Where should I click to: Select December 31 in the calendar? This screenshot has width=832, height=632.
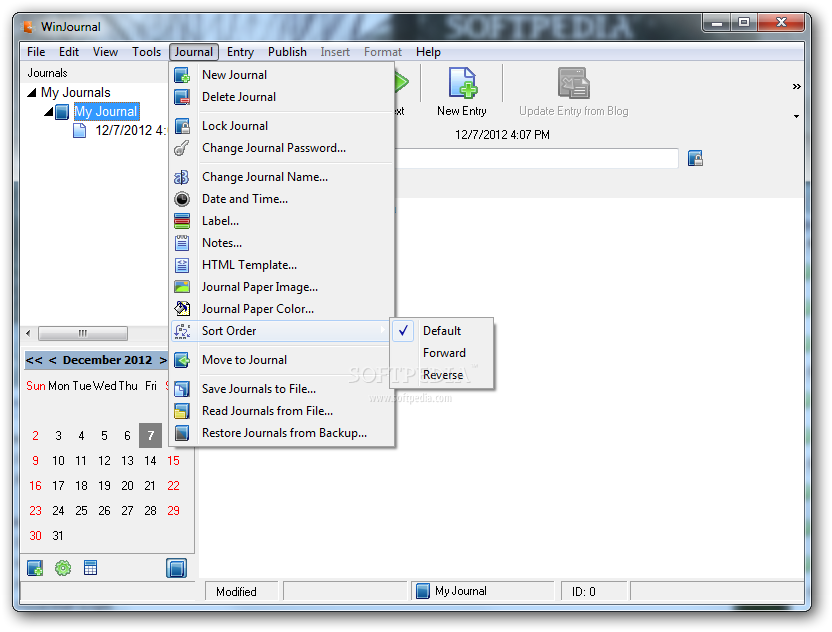[58, 535]
